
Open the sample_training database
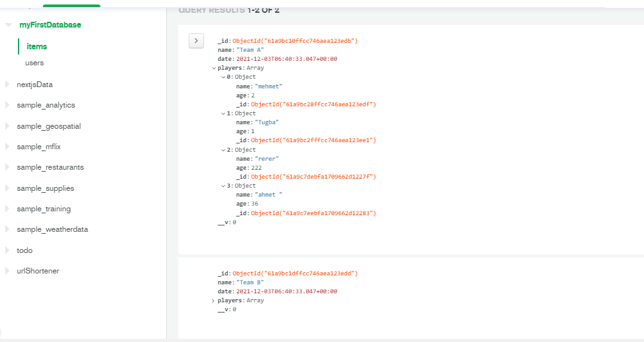click(x=43, y=209)
